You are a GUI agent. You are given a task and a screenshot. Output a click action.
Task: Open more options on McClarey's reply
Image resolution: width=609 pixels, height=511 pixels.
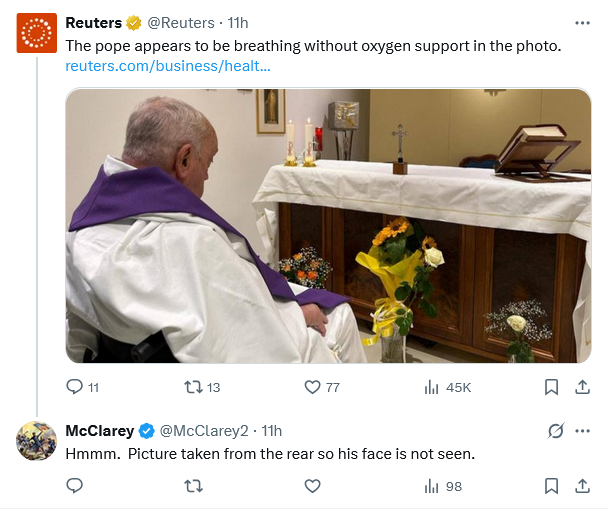click(582, 431)
